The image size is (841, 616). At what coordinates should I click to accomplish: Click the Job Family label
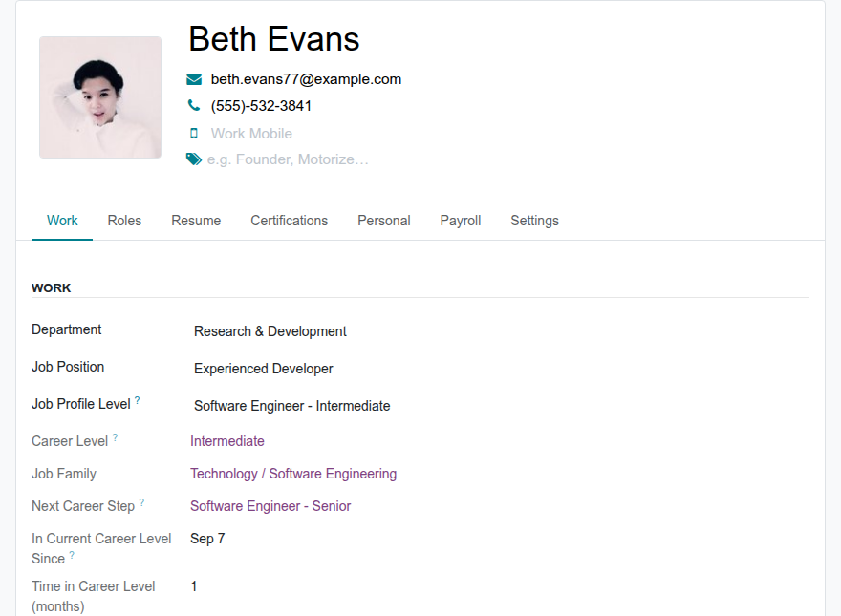[x=64, y=474]
